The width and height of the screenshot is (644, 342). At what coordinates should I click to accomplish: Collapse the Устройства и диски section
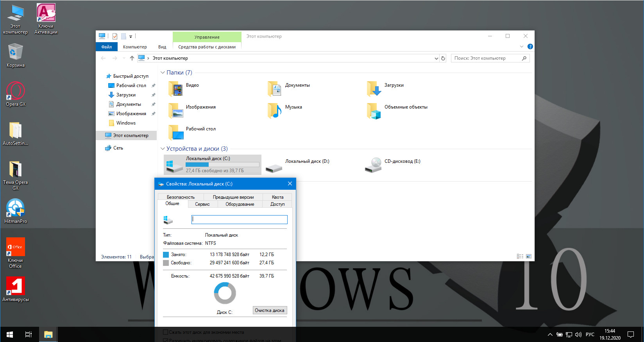[163, 149]
